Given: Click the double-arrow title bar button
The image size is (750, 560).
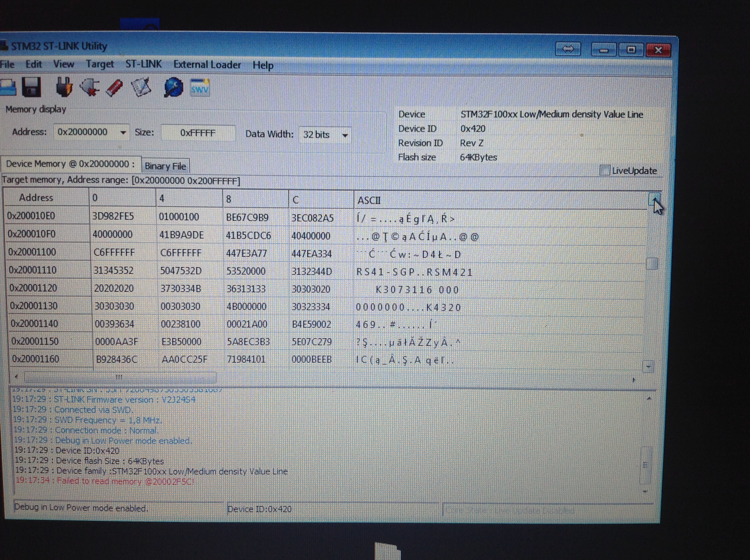Looking at the screenshot, I should (568, 49).
